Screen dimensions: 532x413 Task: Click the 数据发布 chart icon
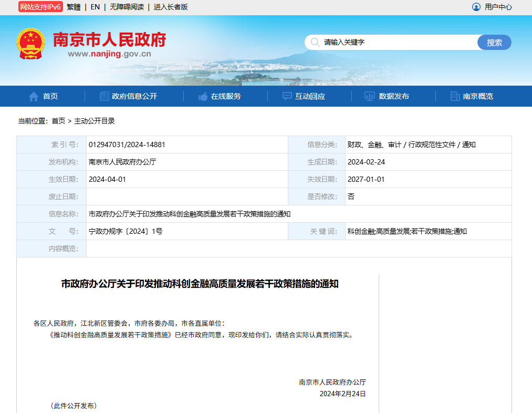(369, 96)
